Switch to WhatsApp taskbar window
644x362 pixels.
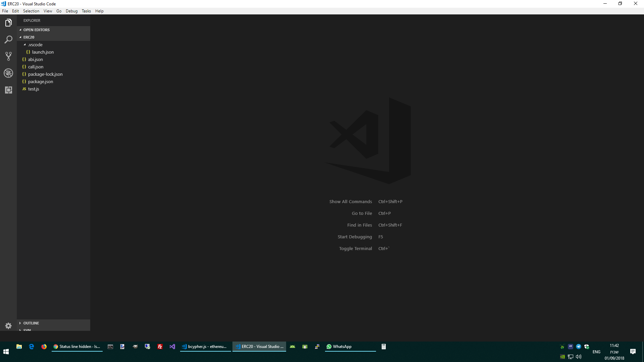tap(350, 347)
